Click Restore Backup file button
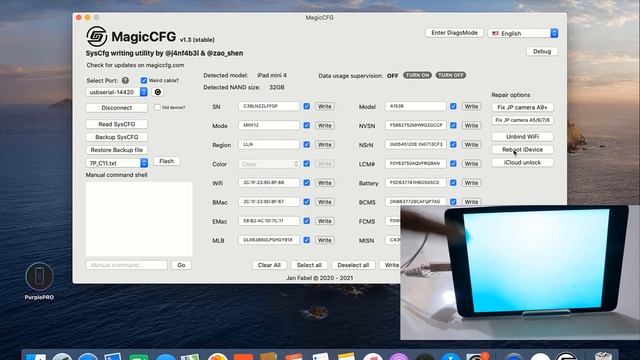The height and width of the screenshot is (360, 640). 117,150
